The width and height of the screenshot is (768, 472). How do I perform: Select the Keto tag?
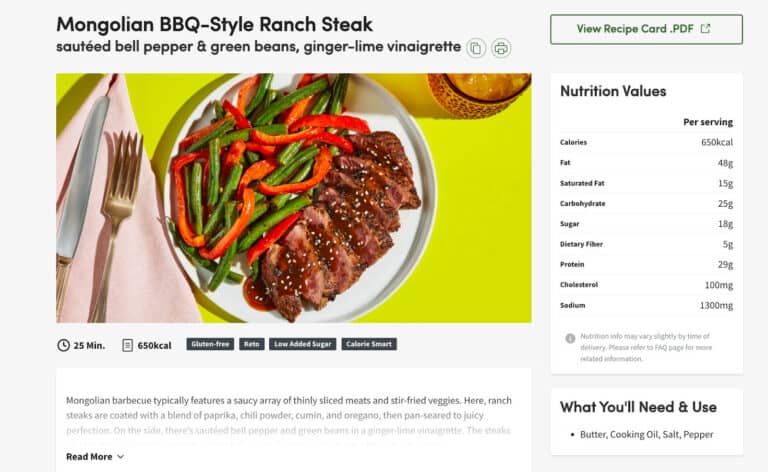point(252,344)
